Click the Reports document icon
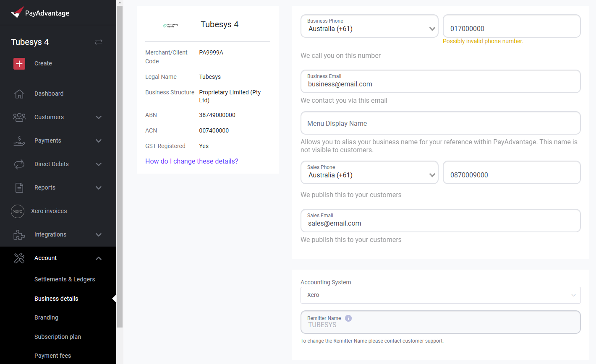 tap(19, 187)
